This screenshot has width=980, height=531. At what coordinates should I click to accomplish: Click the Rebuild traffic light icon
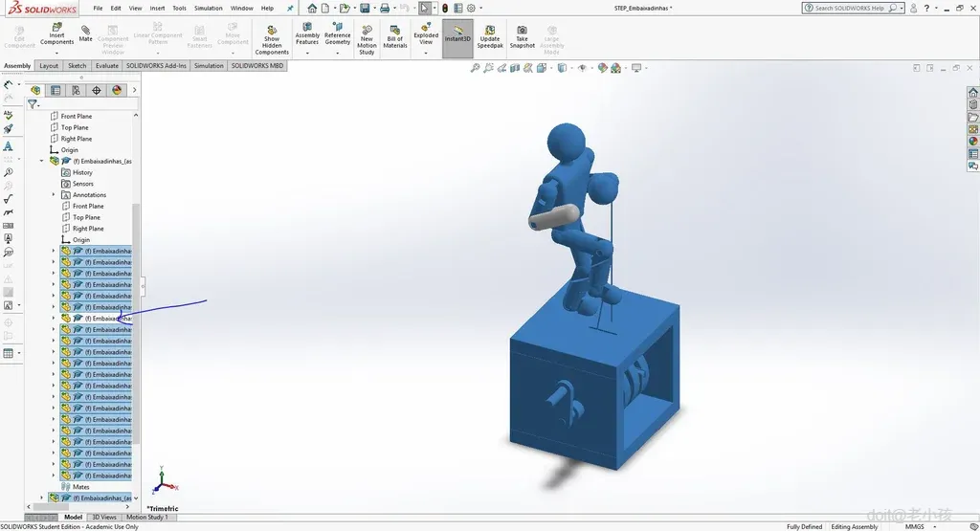click(445, 8)
